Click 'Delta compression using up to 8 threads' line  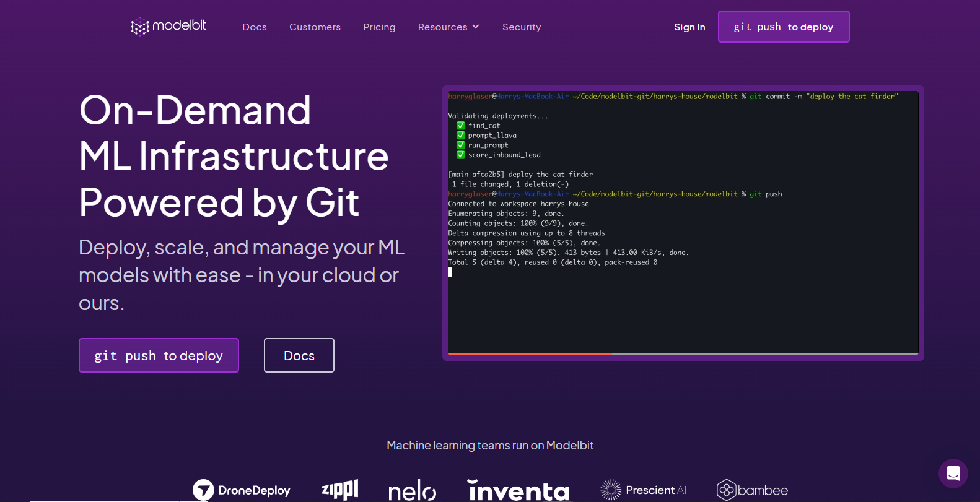[527, 233]
